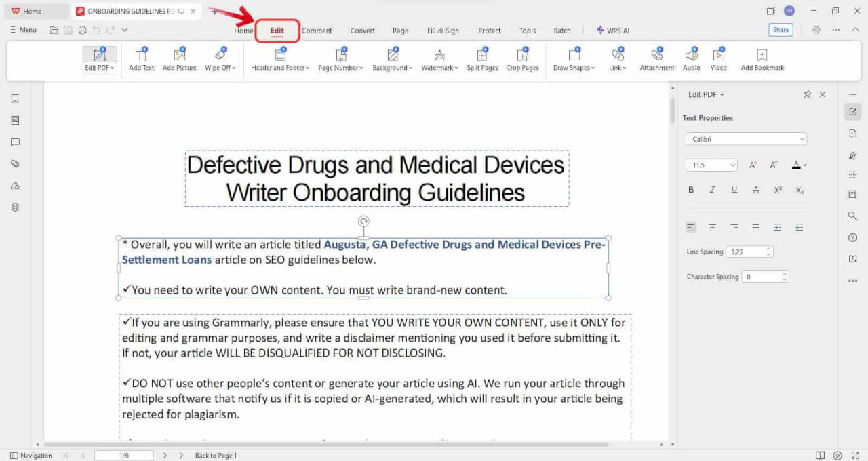
Task: Open the search icon in the right sidebar
Action: tap(852, 216)
